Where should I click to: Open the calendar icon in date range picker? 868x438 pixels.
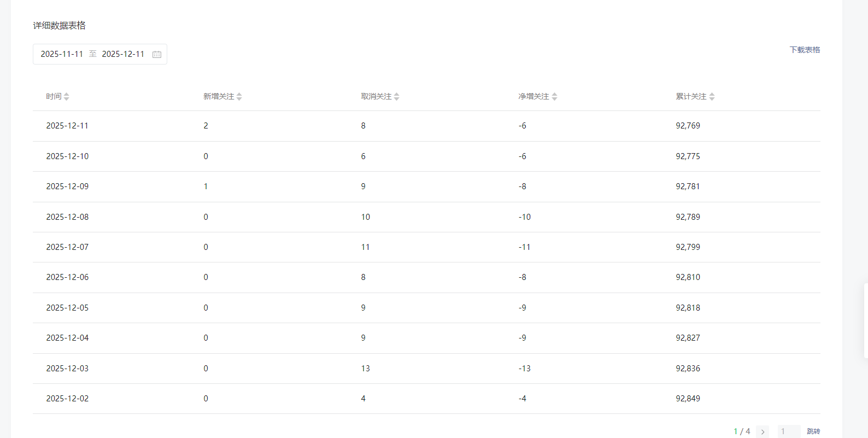(x=157, y=54)
